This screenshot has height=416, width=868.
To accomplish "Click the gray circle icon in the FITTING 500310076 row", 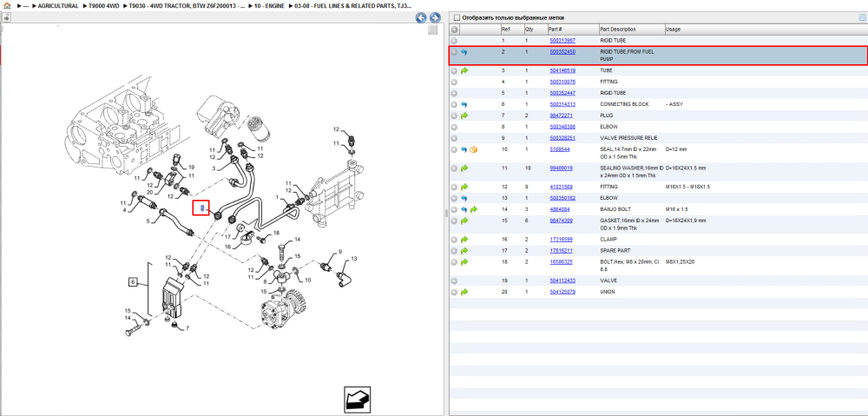I will [x=454, y=82].
